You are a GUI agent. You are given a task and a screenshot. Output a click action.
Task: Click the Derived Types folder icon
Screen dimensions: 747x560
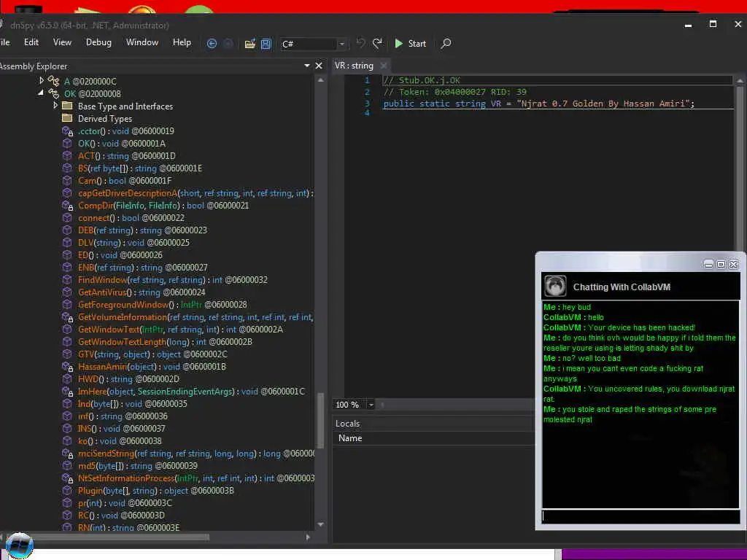[67, 118]
